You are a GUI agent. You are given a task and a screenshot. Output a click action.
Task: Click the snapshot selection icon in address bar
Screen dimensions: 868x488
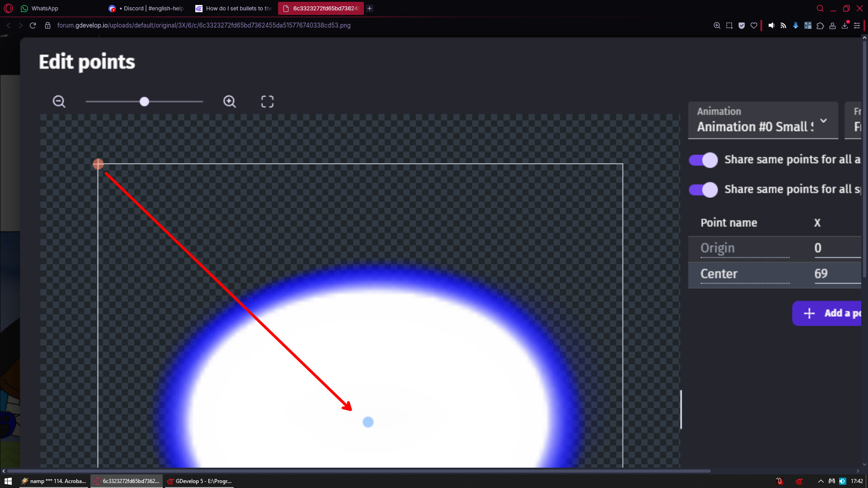729,26
